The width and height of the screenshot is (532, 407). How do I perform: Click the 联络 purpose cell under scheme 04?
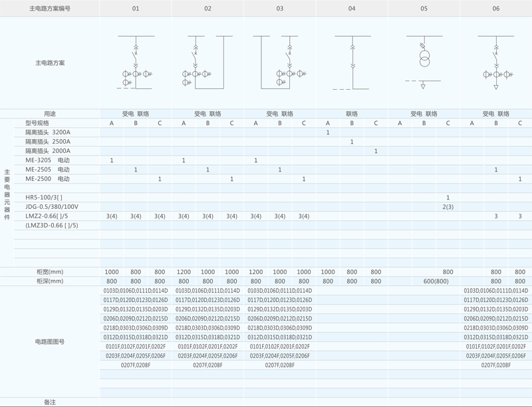tap(351, 114)
